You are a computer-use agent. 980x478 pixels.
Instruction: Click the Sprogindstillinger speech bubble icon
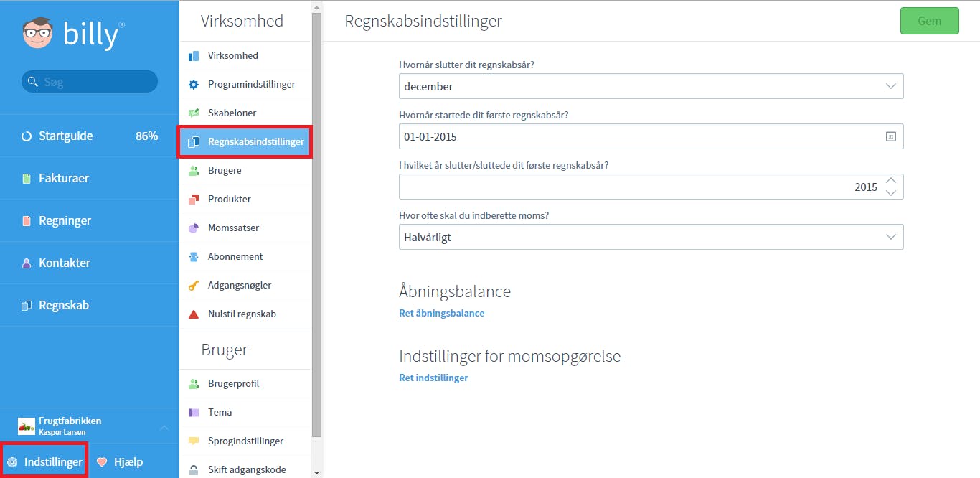point(193,441)
